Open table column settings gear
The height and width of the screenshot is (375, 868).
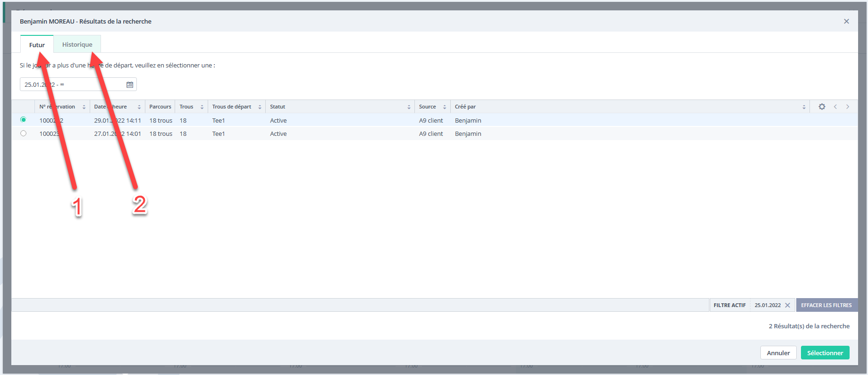(x=822, y=107)
